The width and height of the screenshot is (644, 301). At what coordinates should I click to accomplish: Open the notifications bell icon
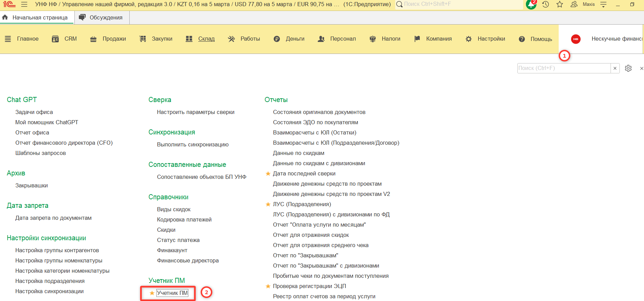tap(531, 4)
